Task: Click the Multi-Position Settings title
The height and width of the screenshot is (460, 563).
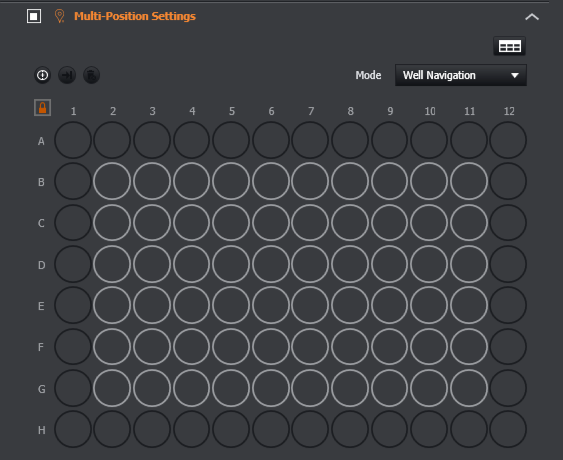Action: click(135, 16)
